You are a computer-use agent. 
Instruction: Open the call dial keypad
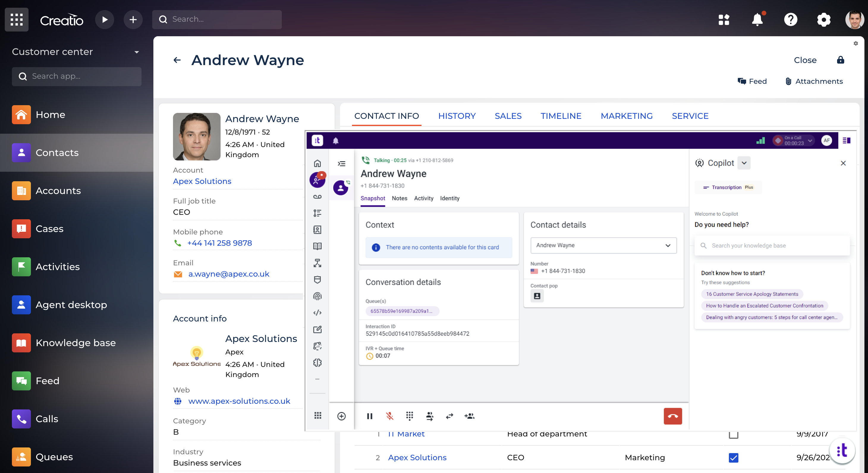tap(409, 416)
